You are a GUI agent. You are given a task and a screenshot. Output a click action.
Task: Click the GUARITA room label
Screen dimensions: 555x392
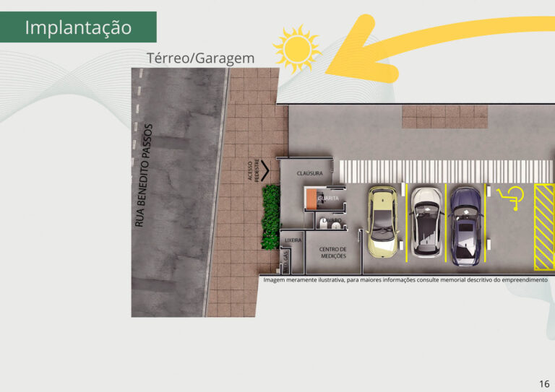pos(328,199)
